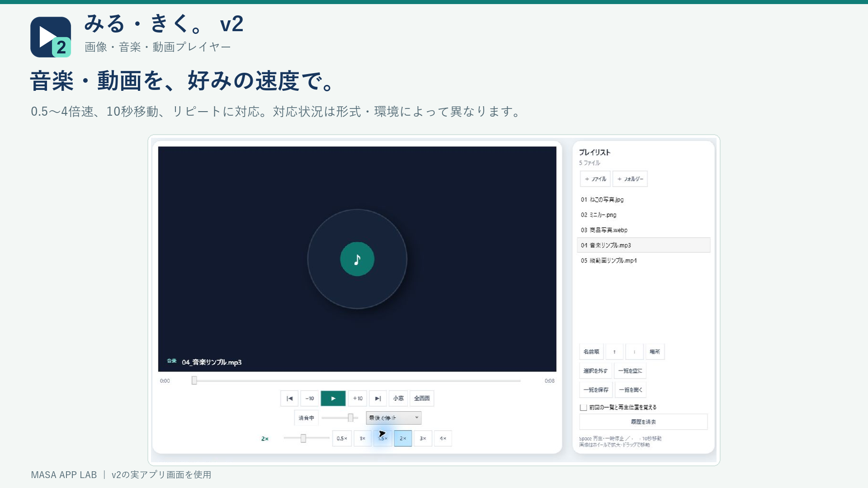
Task: Click the みる・きく v2 app logo
Action: click(x=51, y=37)
